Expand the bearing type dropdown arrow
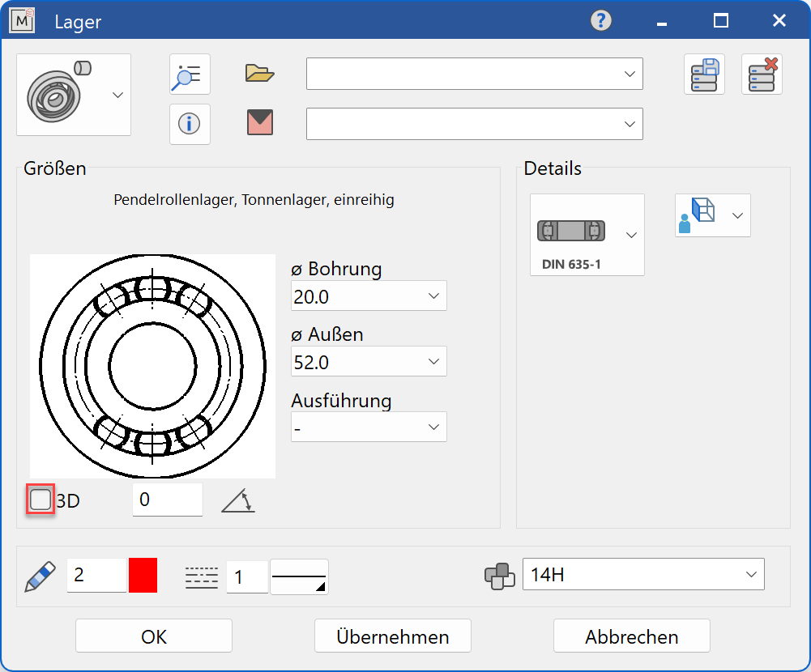Viewport: 811px width, 672px height. tap(118, 95)
